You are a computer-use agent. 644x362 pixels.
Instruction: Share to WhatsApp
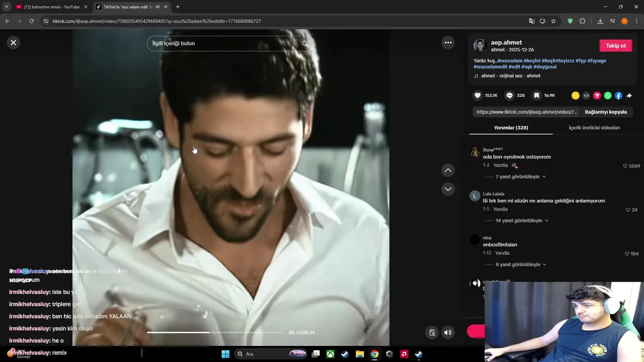click(x=608, y=96)
